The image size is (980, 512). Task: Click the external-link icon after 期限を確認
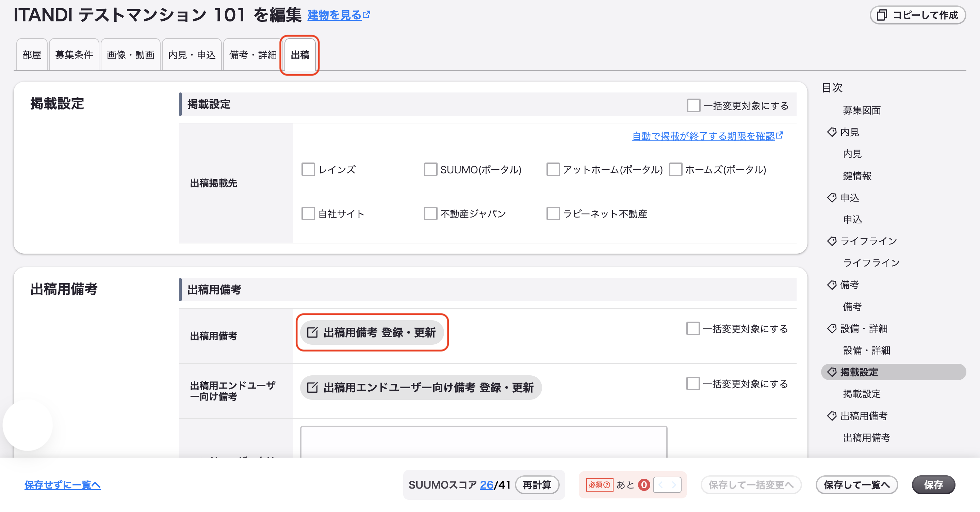[x=780, y=135]
